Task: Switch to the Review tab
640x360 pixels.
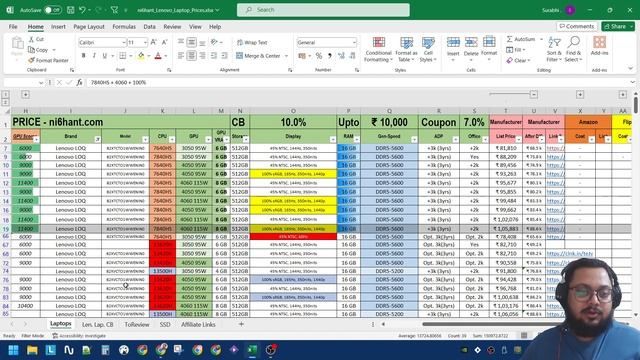Action: pyautogui.click(x=172, y=27)
